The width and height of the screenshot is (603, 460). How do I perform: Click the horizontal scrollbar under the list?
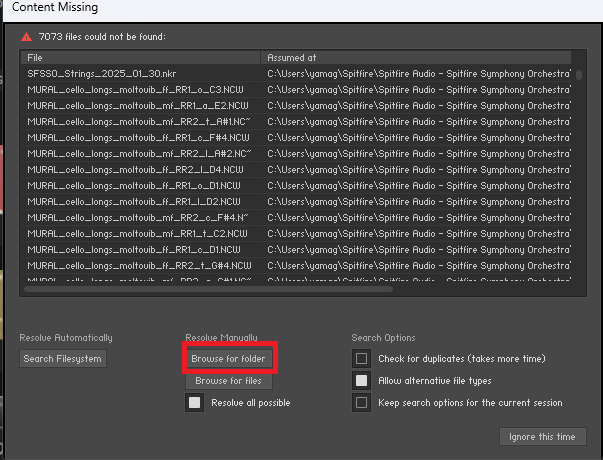200,291
